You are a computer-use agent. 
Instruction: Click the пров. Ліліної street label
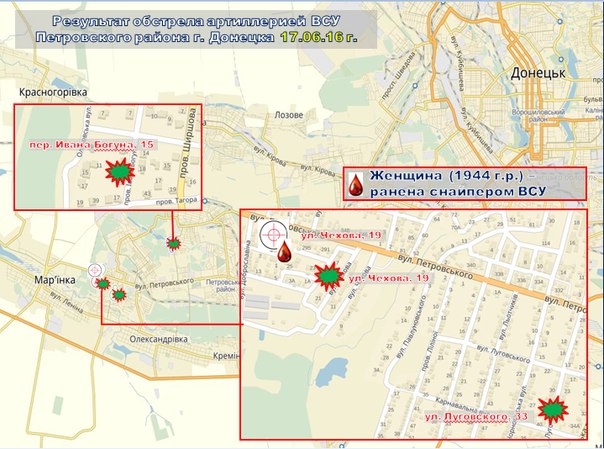point(430,351)
